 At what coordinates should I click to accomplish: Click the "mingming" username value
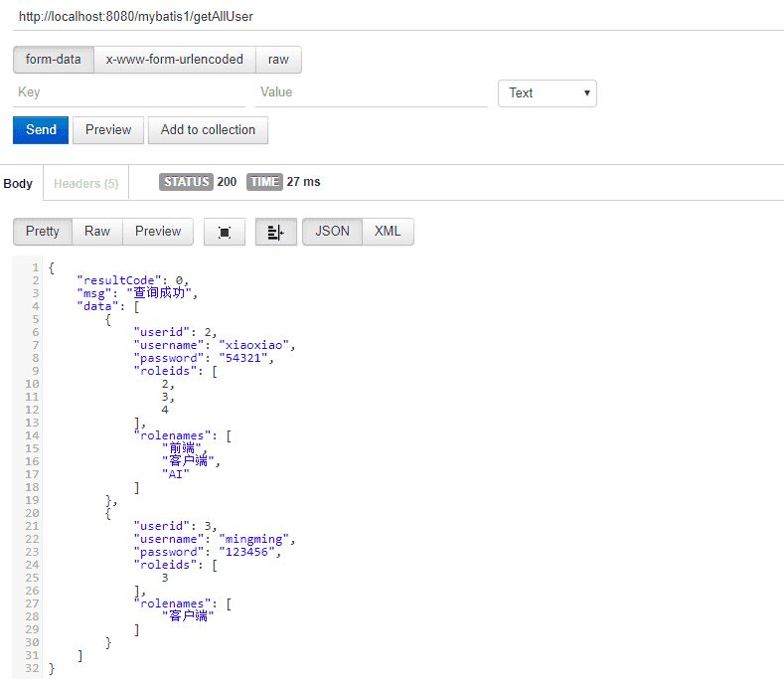254,540
